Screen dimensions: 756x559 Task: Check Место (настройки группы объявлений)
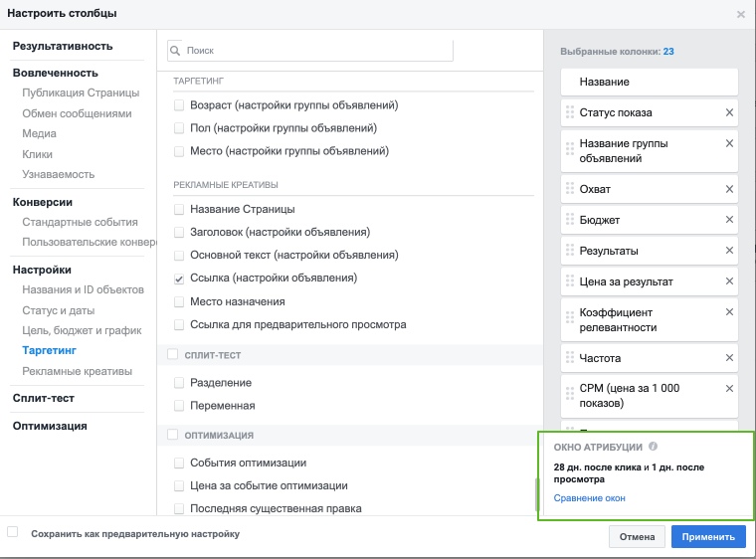[x=179, y=151]
